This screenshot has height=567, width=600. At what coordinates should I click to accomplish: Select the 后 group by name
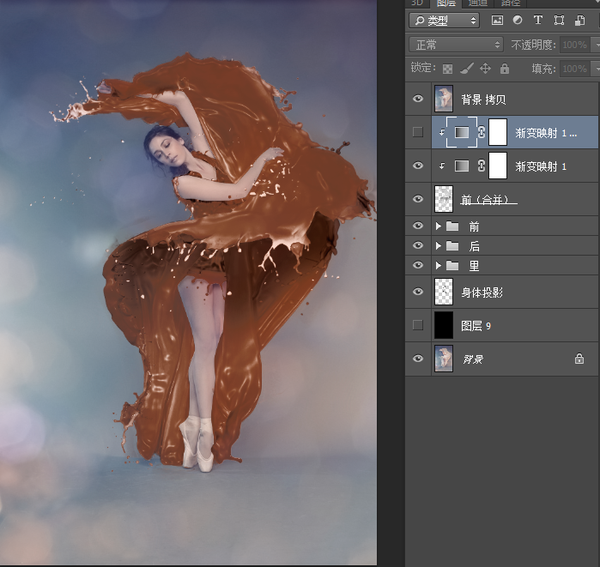pos(474,246)
